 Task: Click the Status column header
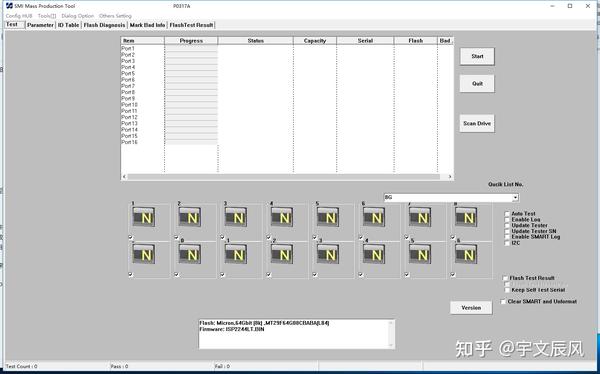point(256,41)
